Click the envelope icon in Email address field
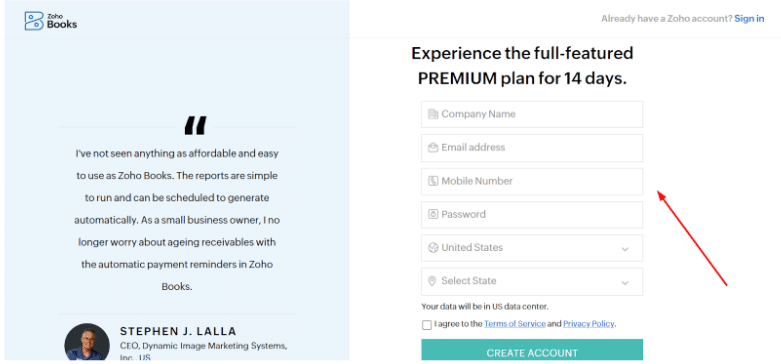Screen dimensions: 781x364 tap(433, 147)
